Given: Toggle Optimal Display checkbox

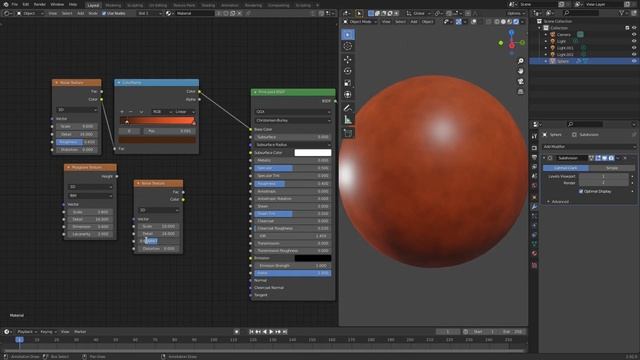Looking at the screenshot, I should pyautogui.click(x=581, y=191).
